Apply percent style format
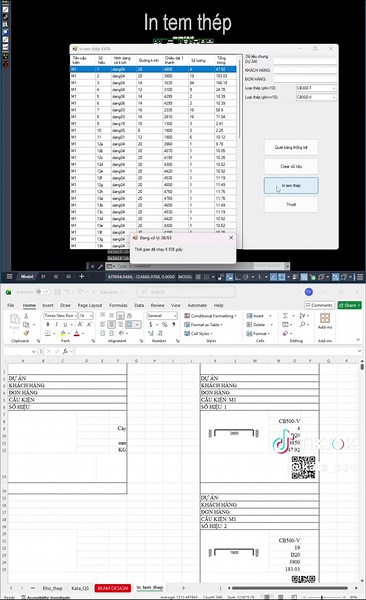The image size is (366, 600). point(165,324)
